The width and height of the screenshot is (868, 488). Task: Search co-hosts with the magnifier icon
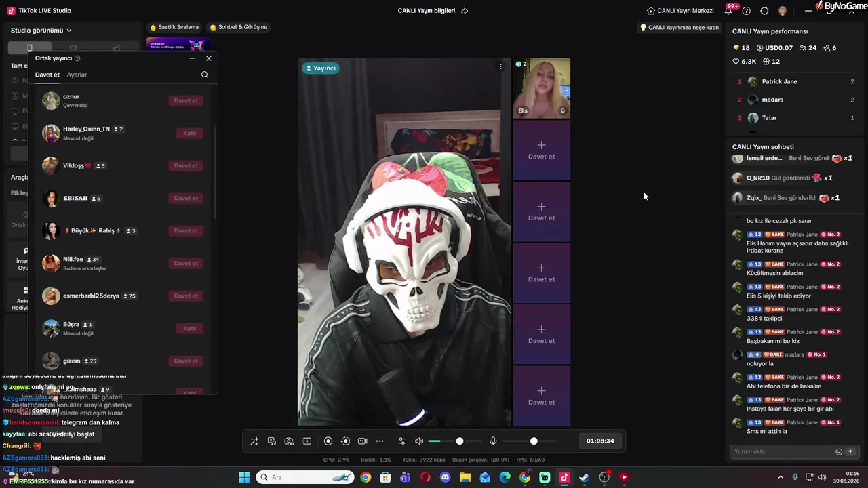(205, 75)
